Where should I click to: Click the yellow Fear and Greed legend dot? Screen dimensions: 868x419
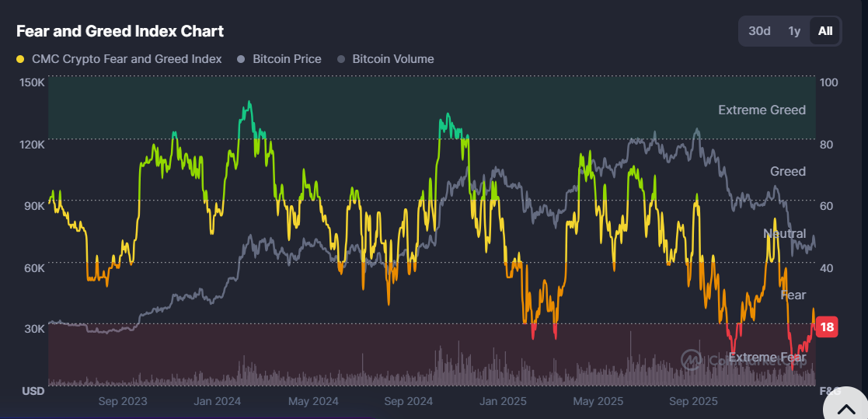(20, 59)
